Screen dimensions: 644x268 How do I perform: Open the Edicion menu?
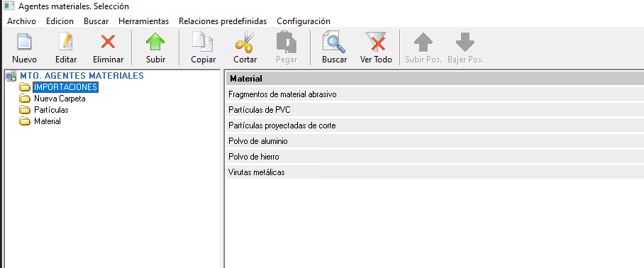(60, 21)
